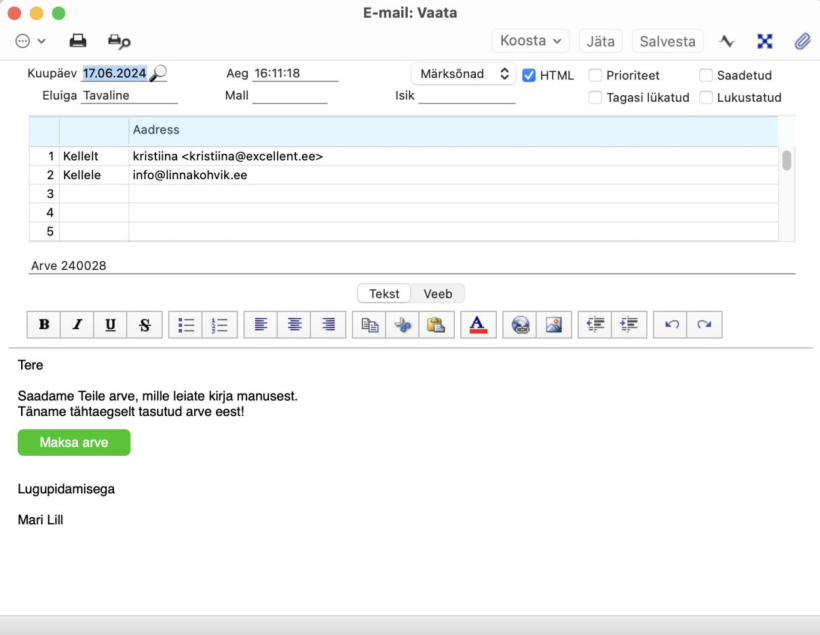Cut selection with scissors icon
Screen dimensions: 820x635
[403, 325]
